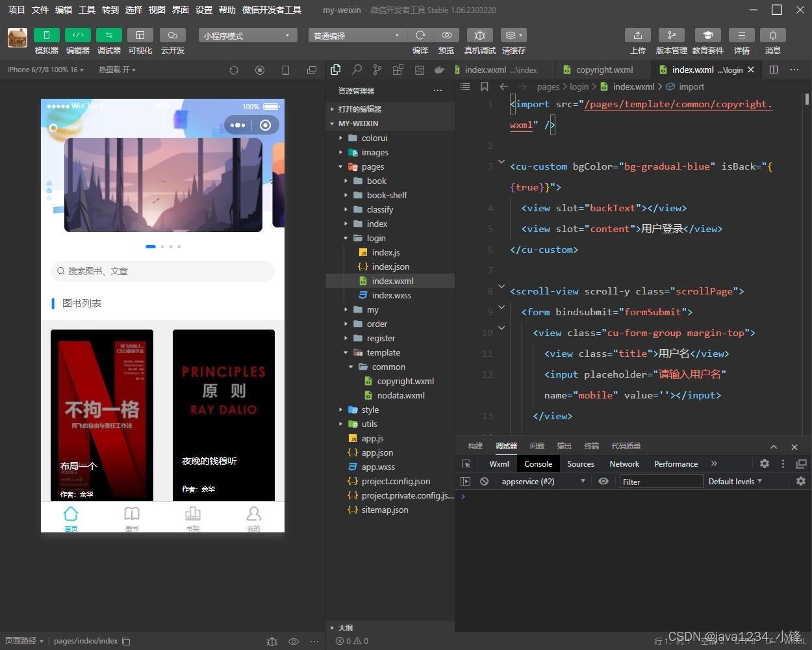Viewport: 812px width, 650px height.
Task: Toggle the editor panel button
Action: coord(78,35)
